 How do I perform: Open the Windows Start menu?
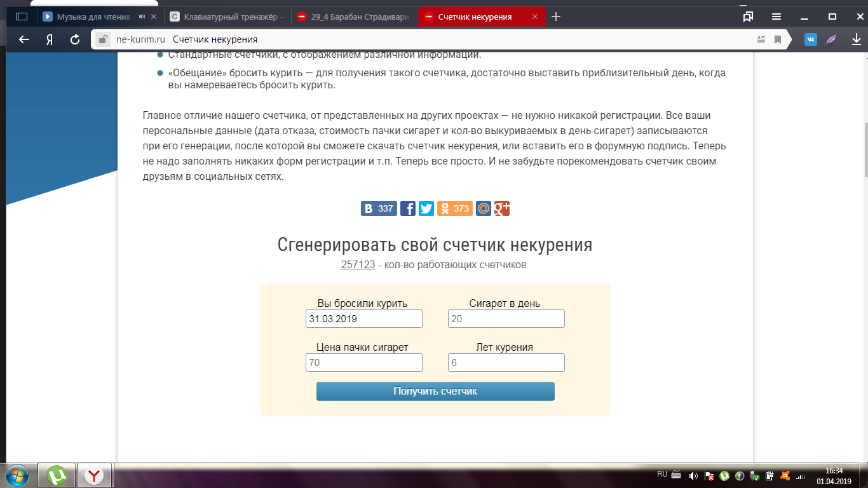[x=17, y=475]
